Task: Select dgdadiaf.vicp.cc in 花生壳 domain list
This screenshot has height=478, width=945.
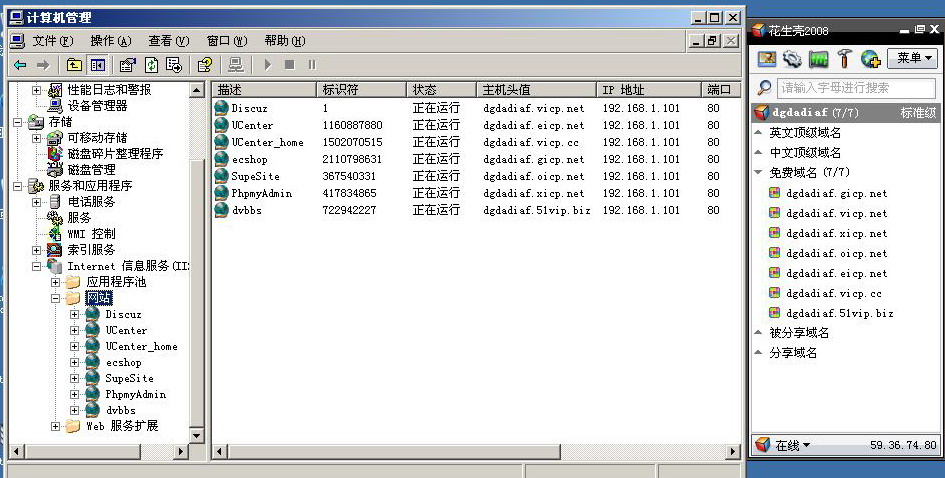Action: pos(834,294)
